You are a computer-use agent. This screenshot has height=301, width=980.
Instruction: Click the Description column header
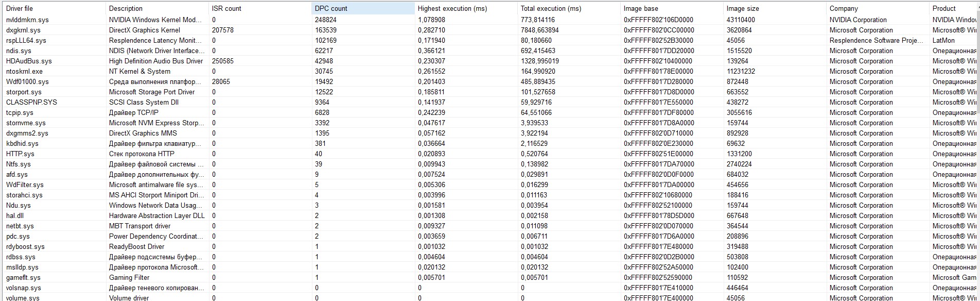126,8
